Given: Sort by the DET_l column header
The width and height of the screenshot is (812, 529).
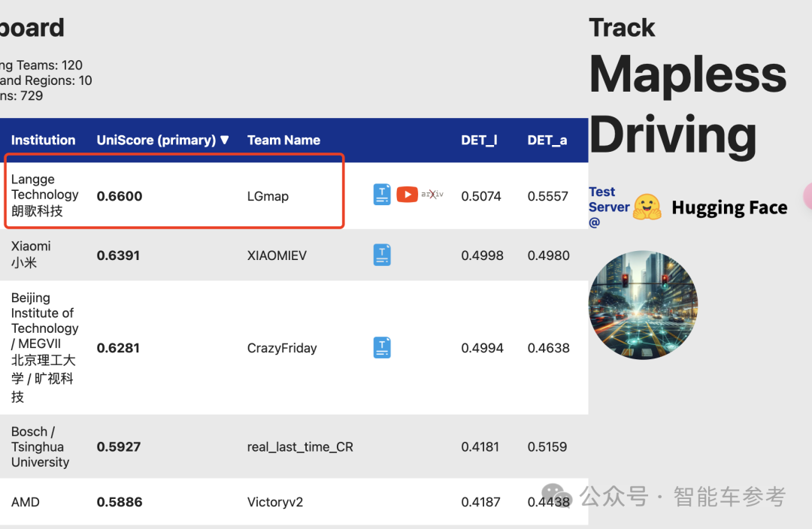Looking at the screenshot, I should click(479, 141).
